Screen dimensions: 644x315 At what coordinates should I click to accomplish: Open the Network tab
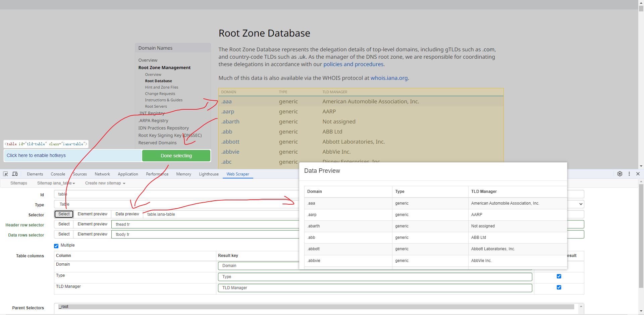[102, 174]
